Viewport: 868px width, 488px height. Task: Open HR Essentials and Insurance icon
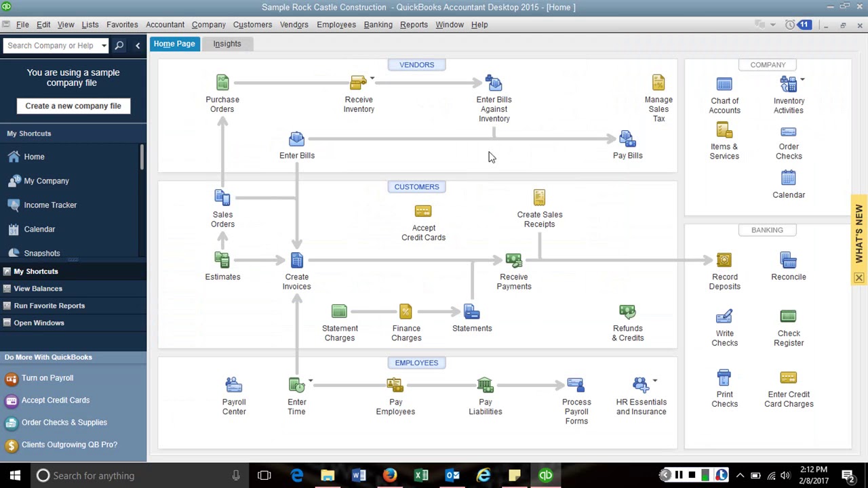pos(640,385)
